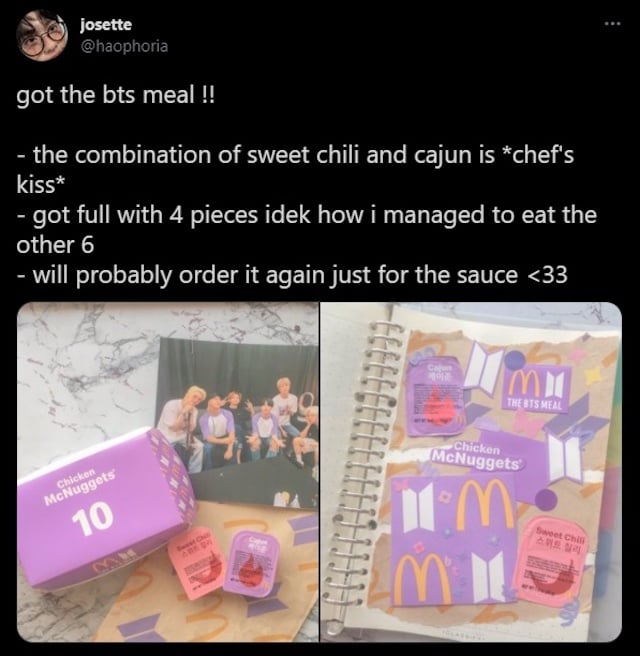Screen dimensions: 640x656
Task: Click the pink Sweet Chili sauce cup beside nugget box
Action: pos(196,561)
